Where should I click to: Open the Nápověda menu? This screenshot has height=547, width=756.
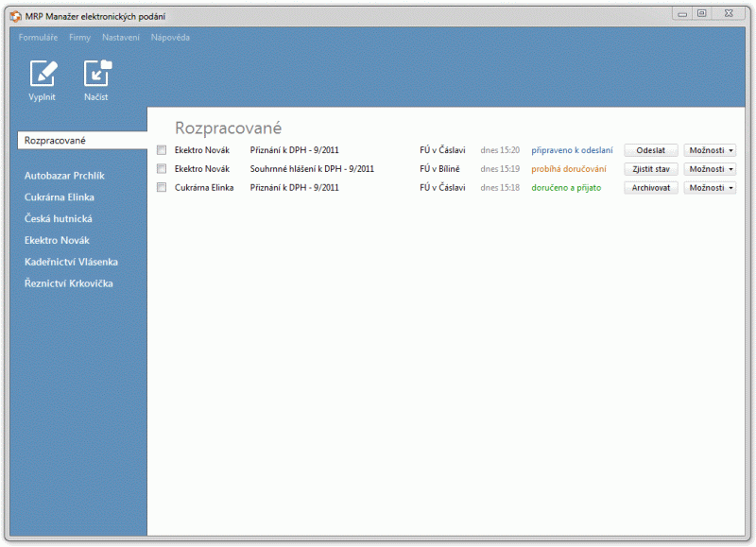[170, 38]
